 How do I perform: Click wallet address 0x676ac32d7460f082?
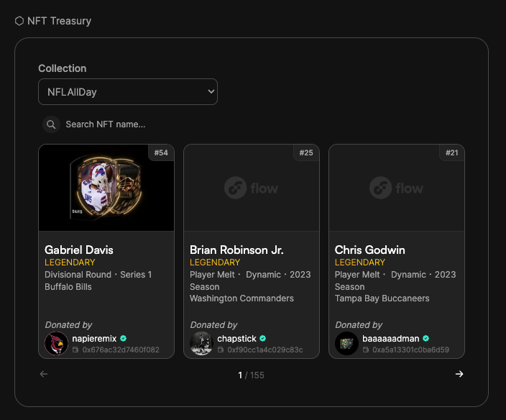coord(121,350)
